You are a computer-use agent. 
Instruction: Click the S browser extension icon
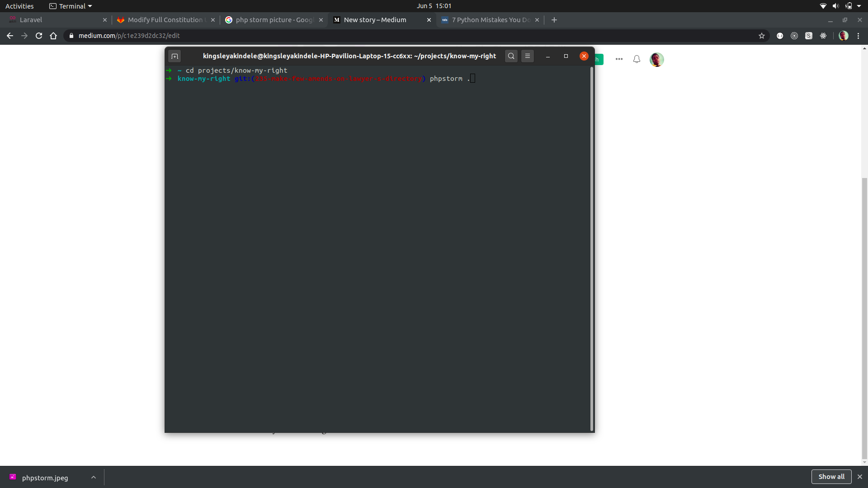point(809,36)
